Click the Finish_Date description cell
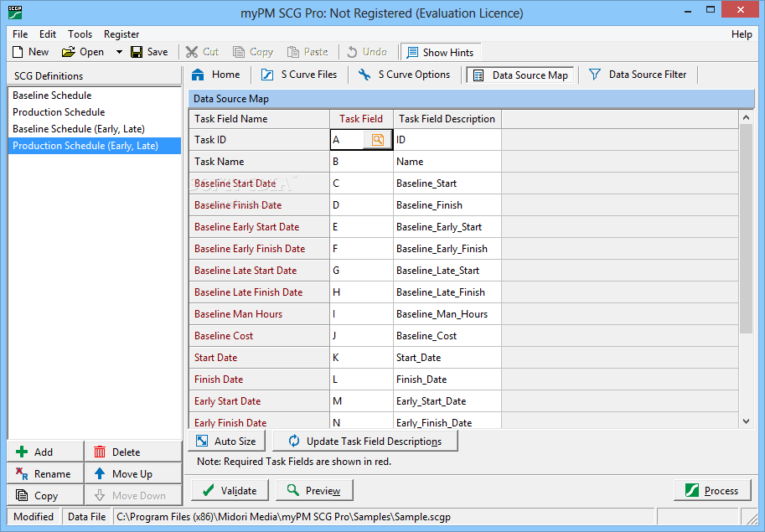Viewport: 765px width, 532px height. [x=447, y=380]
